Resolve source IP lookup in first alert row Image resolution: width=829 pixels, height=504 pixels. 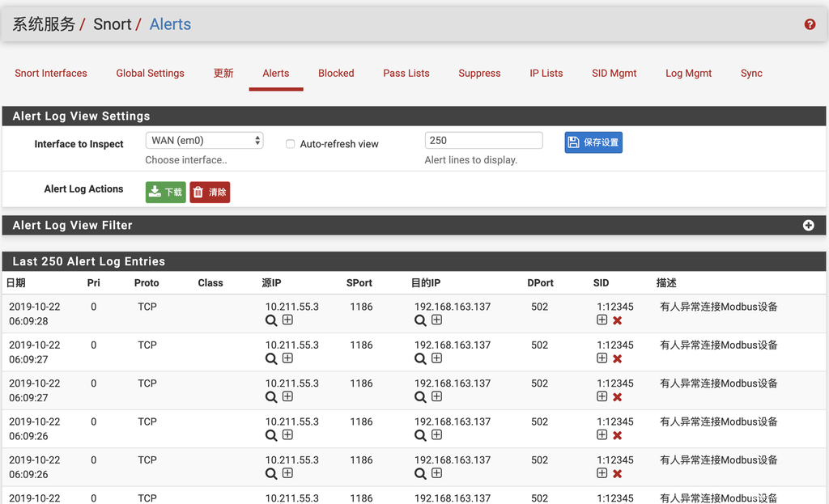point(271,320)
